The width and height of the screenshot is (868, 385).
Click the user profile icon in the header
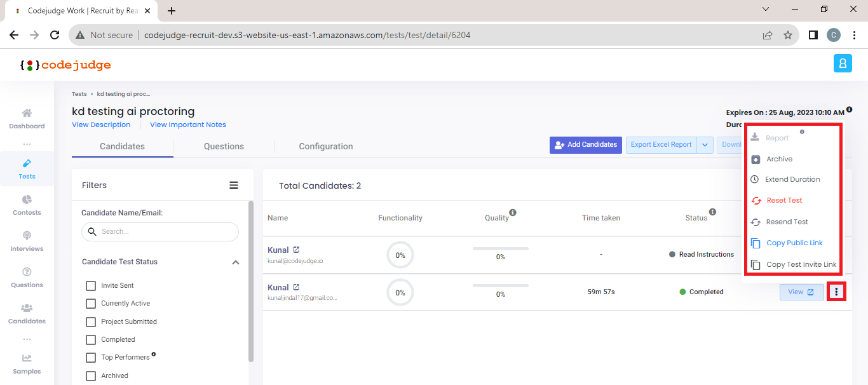click(x=843, y=64)
